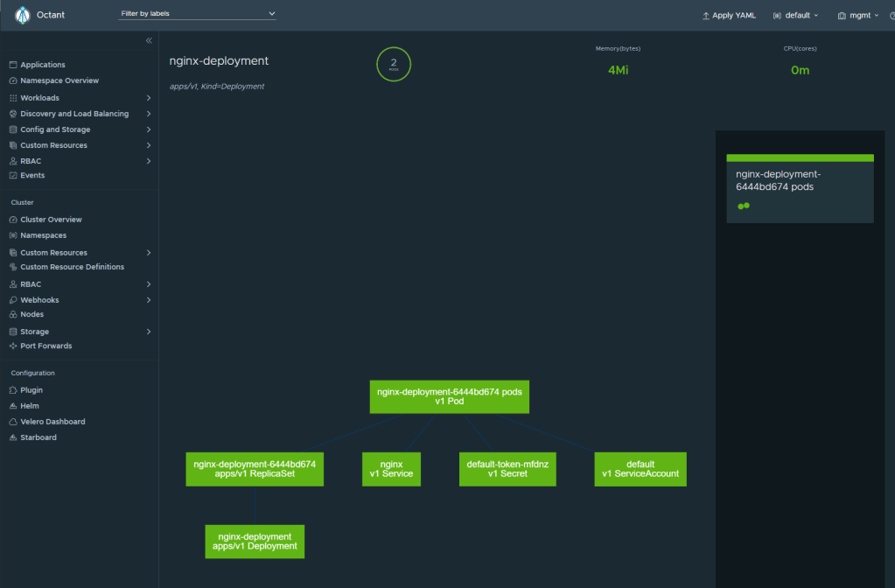Open Cluster Overview in sidebar
This screenshot has height=588, width=895.
[x=51, y=220]
